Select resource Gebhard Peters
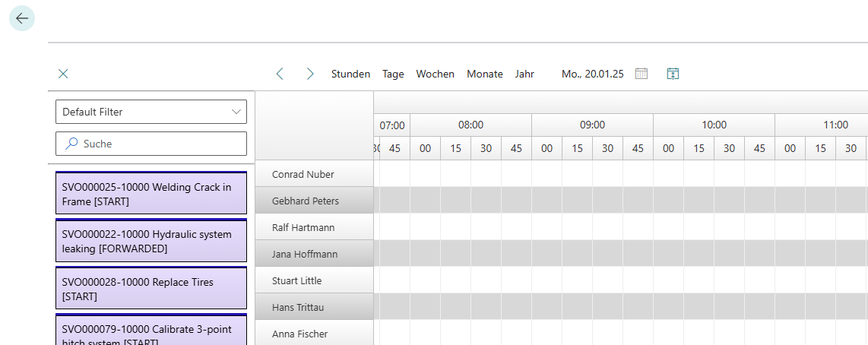This screenshot has height=345, width=868. [x=315, y=201]
